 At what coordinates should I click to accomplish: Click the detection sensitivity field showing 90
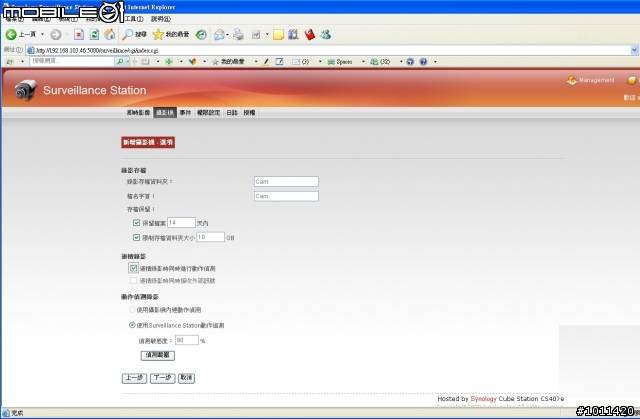[187, 340]
